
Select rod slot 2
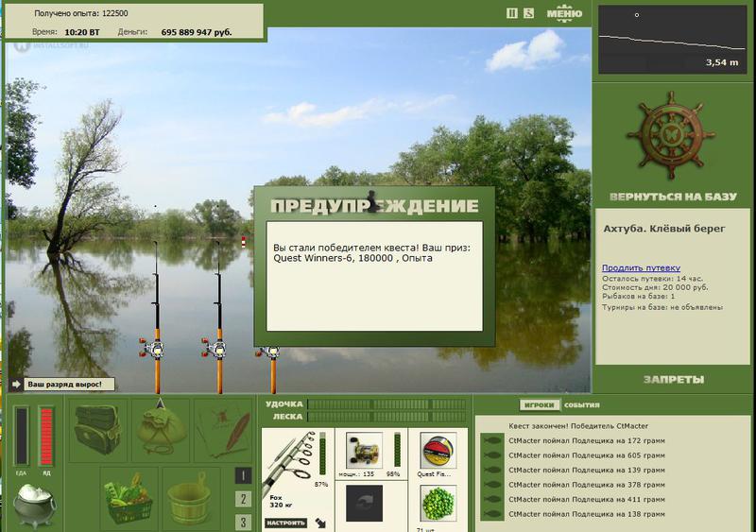(x=243, y=499)
